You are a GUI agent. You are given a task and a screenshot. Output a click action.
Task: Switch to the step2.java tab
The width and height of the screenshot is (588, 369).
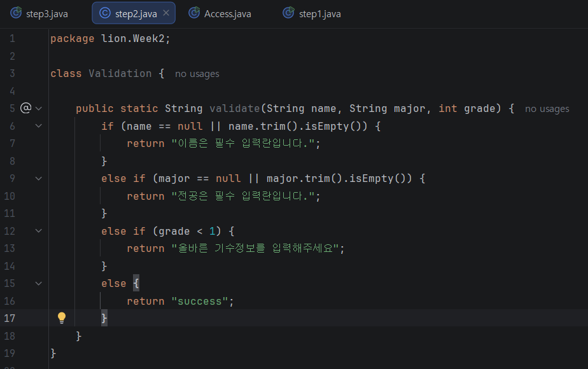click(x=134, y=13)
